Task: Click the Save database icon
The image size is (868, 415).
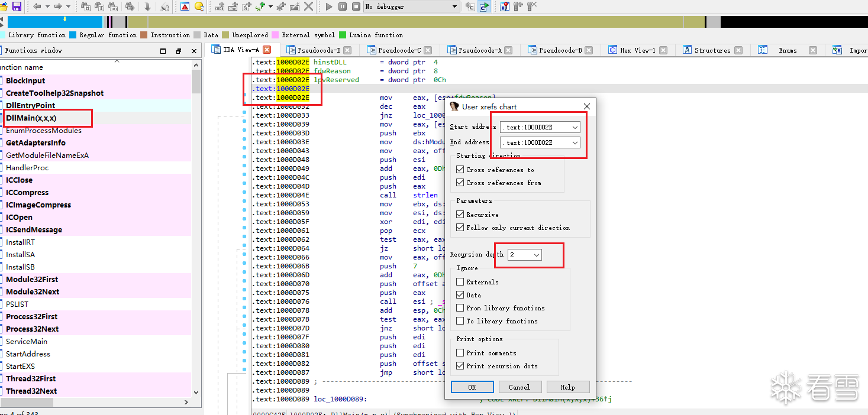Action: 17,7
